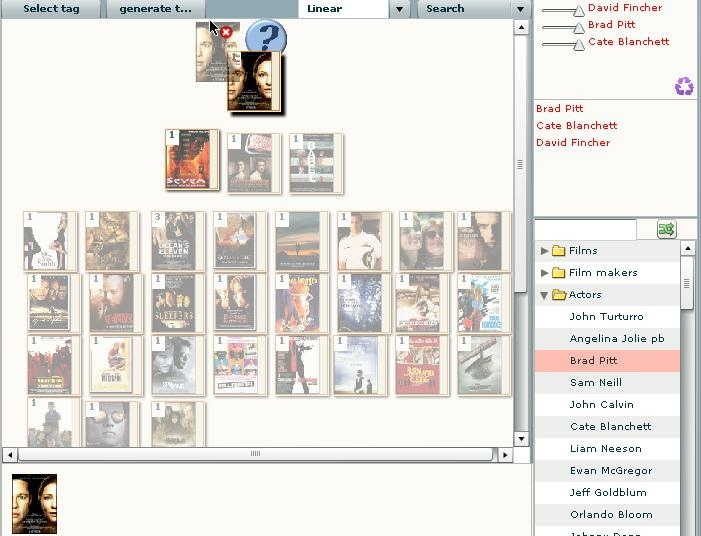Click the Films folder label

click(583, 250)
